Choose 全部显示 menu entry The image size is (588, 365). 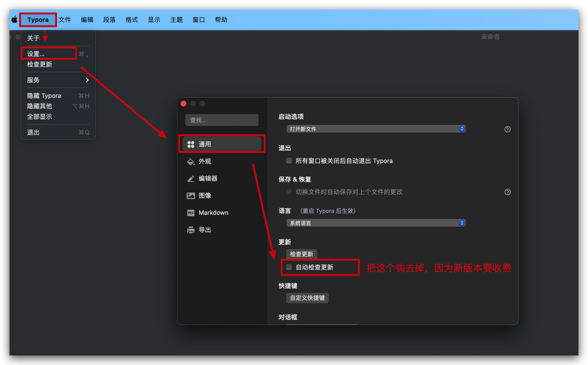click(x=58, y=117)
